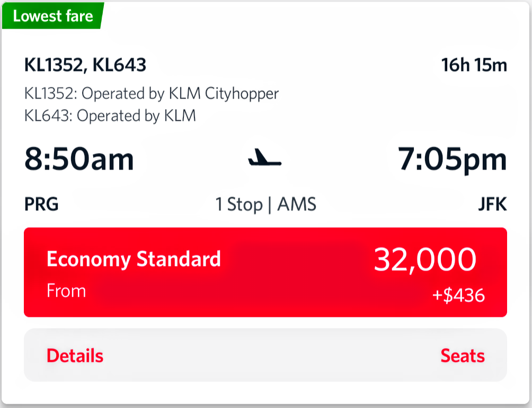Click the bold KL1352 flight number in heading
The height and width of the screenshot is (408, 532).
[x=54, y=66]
